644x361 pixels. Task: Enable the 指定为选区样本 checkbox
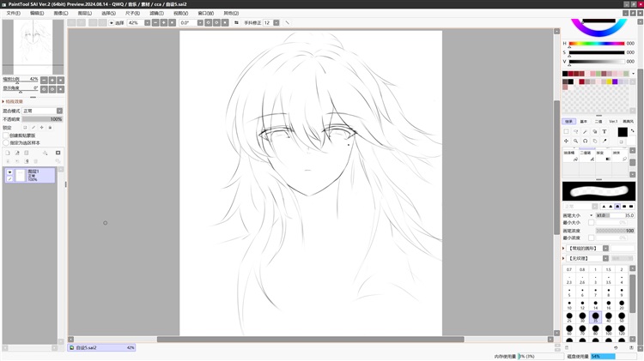pos(6,141)
